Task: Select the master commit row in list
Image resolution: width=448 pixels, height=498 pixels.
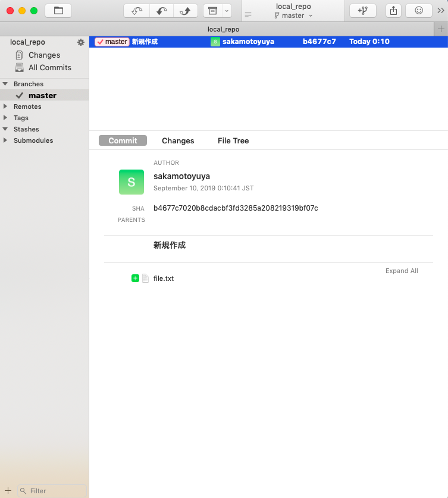Action: 268,42
